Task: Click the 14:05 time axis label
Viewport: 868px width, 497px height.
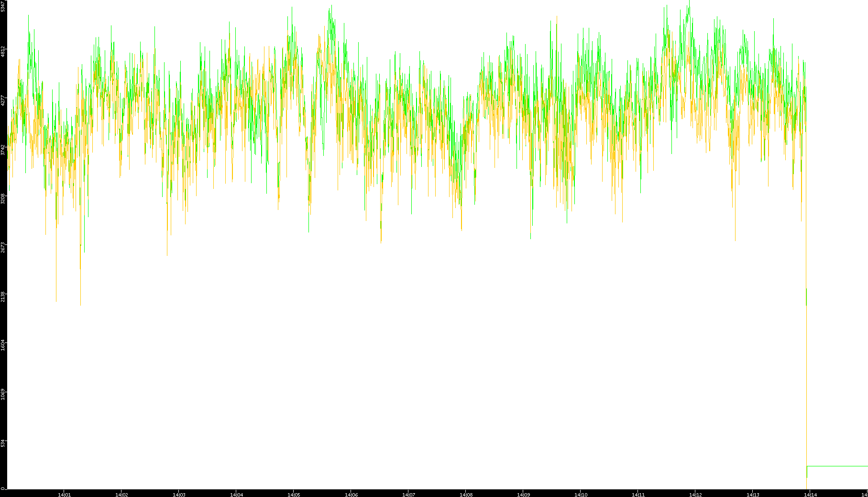Action: [294, 495]
